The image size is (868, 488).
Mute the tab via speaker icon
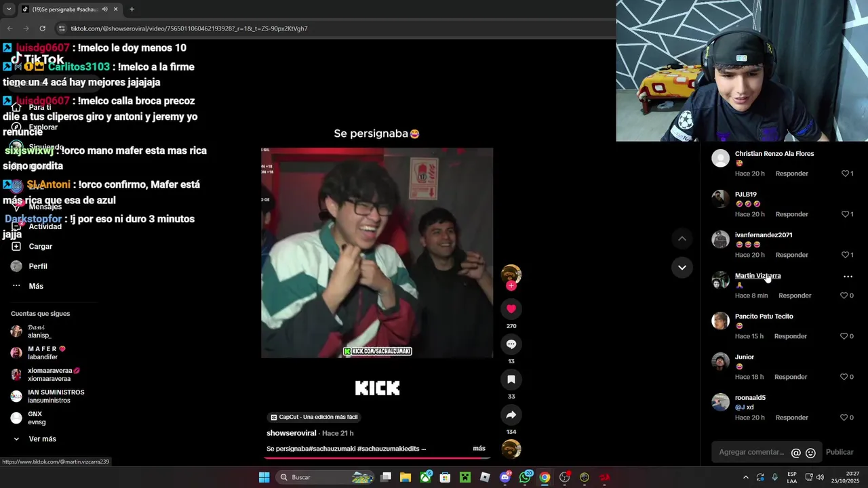point(104,9)
